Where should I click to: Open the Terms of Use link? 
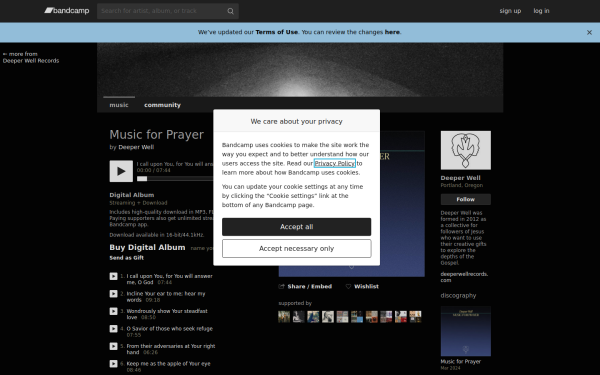coord(276,32)
